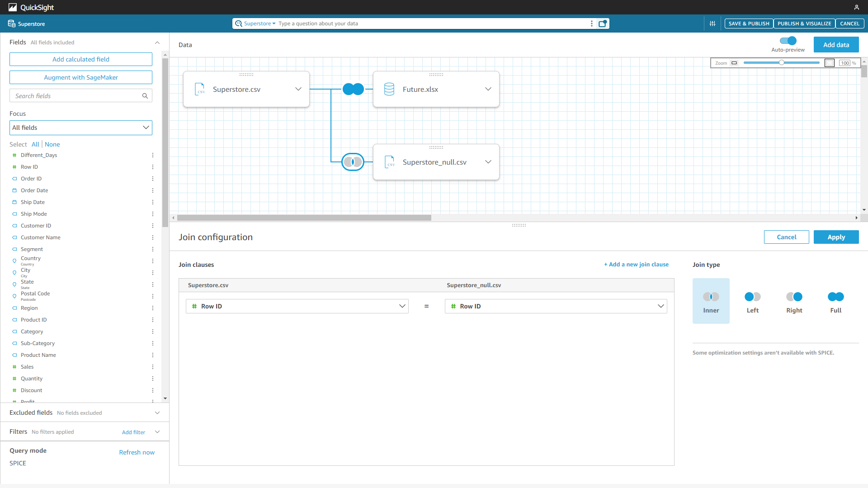
Task: Click the question bar notification box icon
Action: [603, 24]
